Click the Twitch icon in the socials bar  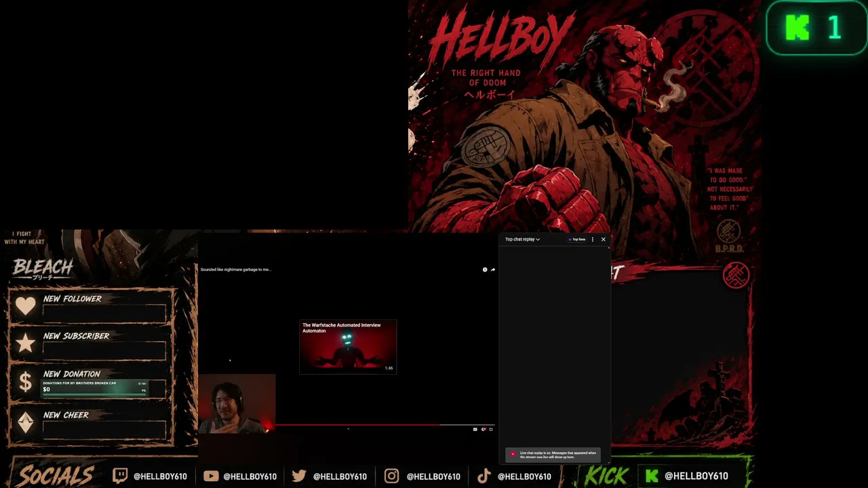pos(120,476)
